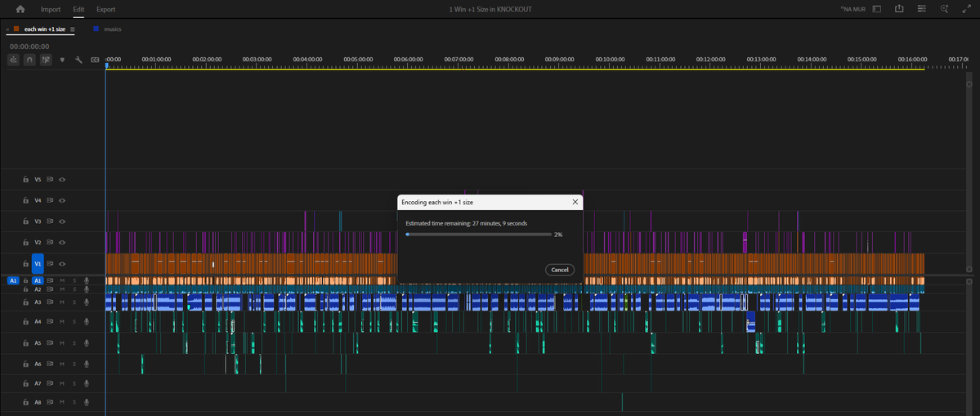Image resolution: width=980 pixels, height=416 pixels.
Task: Enable voice-over record on track A8
Action: coord(87,403)
